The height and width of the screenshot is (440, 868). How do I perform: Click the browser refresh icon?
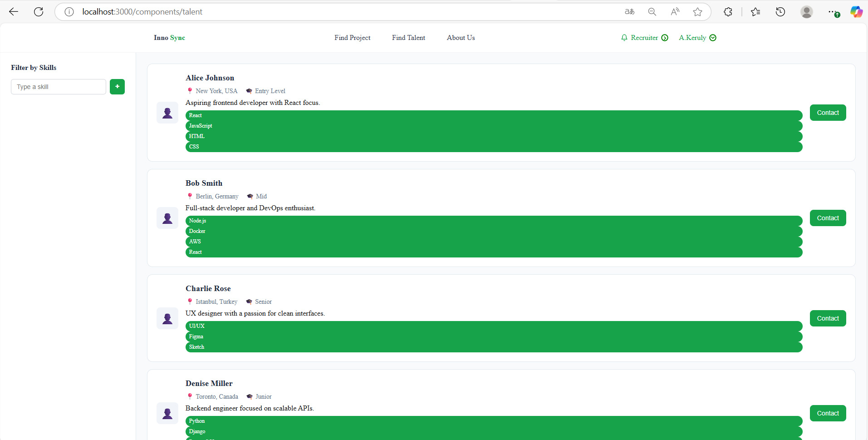39,11
